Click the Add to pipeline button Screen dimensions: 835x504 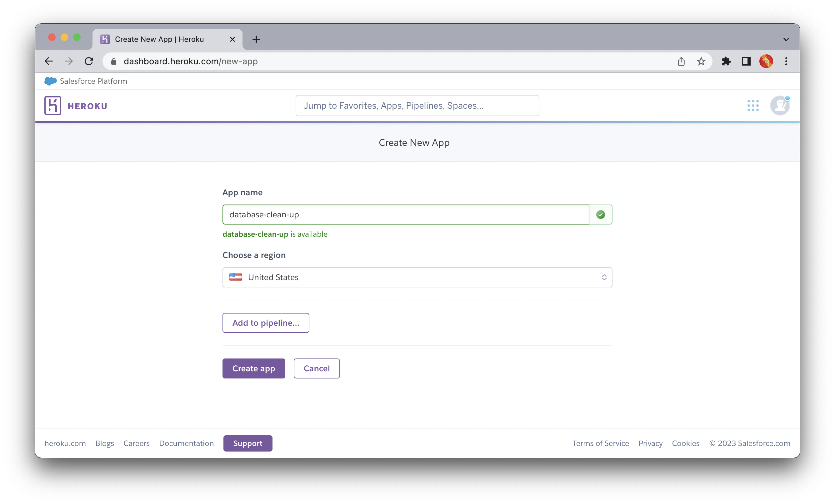tap(266, 323)
